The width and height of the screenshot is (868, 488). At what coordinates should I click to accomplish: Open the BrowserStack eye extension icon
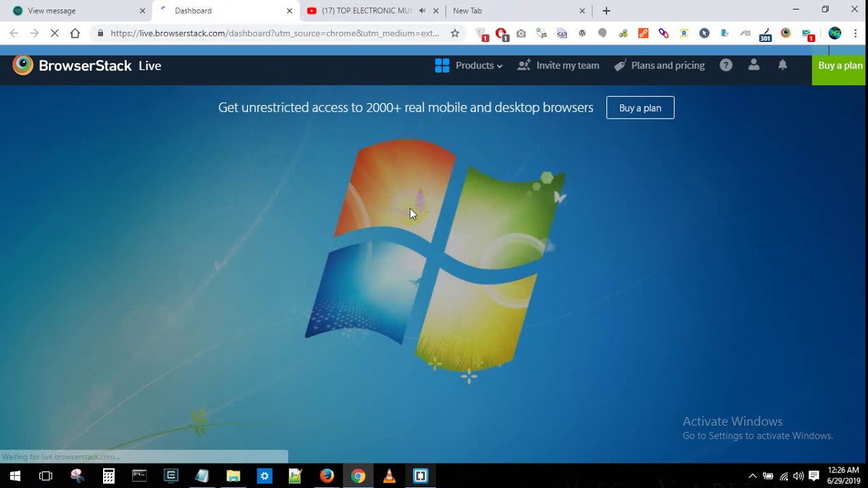pyautogui.click(x=786, y=33)
